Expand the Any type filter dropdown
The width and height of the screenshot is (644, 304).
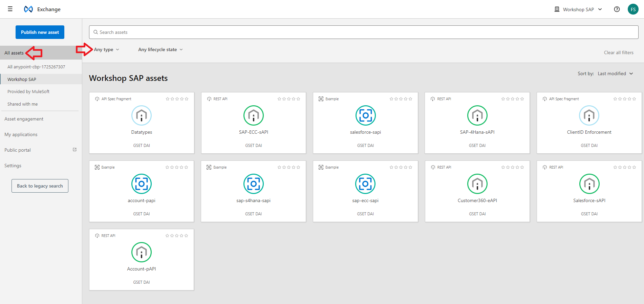(x=107, y=49)
